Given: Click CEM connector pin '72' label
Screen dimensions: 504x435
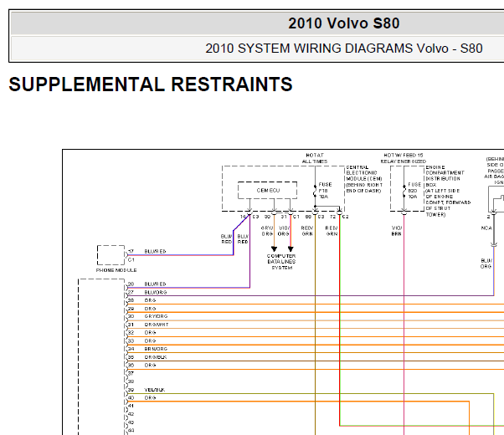Looking at the screenshot, I should coord(332,217).
